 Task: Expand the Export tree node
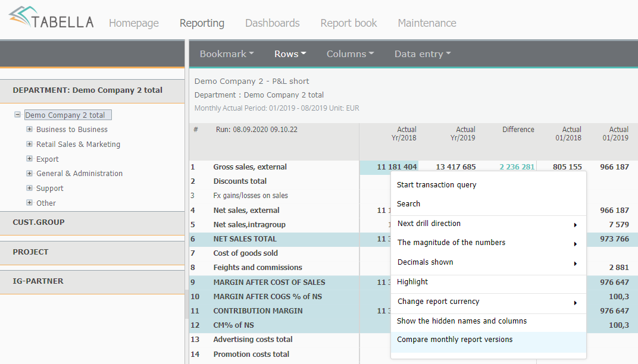click(29, 159)
